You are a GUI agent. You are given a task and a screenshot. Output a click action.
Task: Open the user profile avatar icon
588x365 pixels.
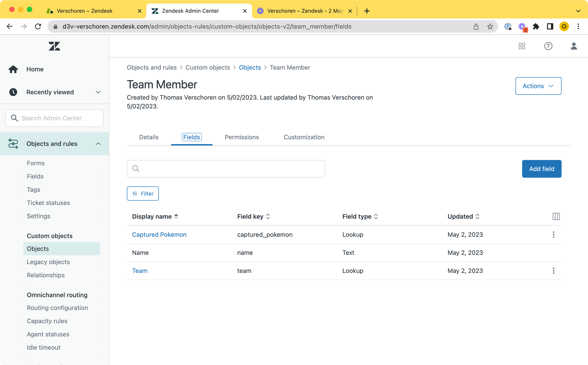[x=574, y=46]
